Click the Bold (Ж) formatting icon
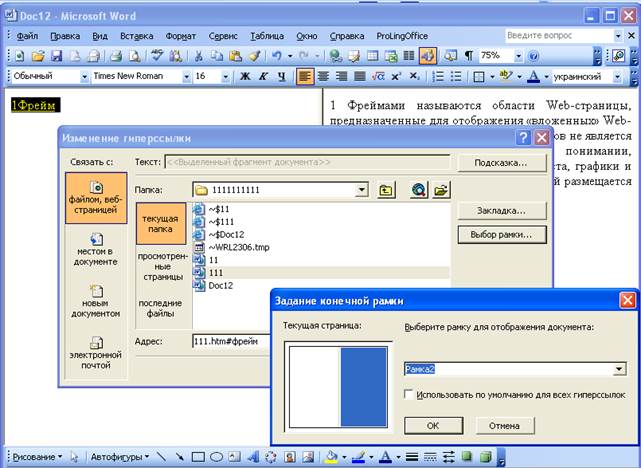 (x=245, y=76)
